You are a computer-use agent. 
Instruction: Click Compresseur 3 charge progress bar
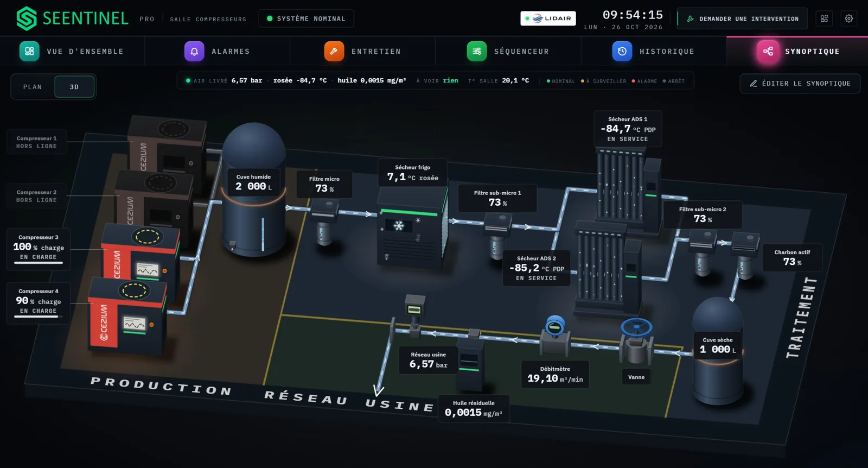click(x=39, y=263)
